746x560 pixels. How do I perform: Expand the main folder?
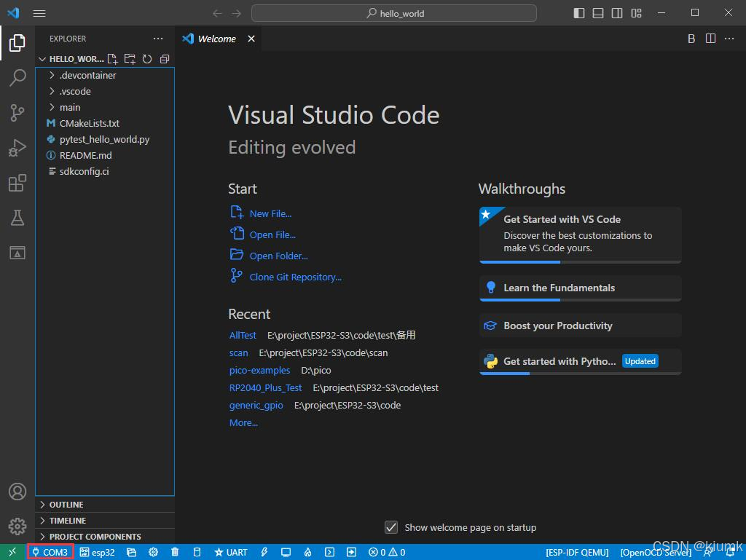coord(105,108)
